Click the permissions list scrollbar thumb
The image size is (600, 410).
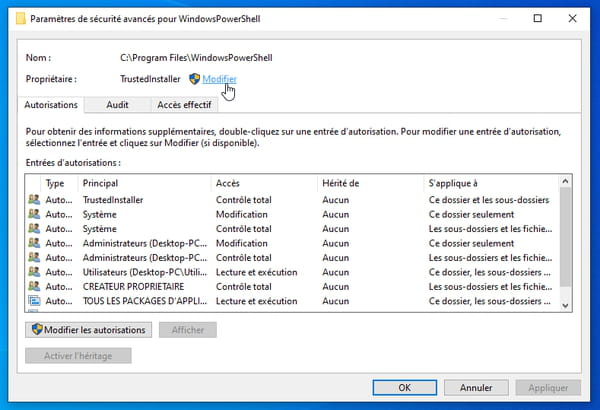coord(565,236)
